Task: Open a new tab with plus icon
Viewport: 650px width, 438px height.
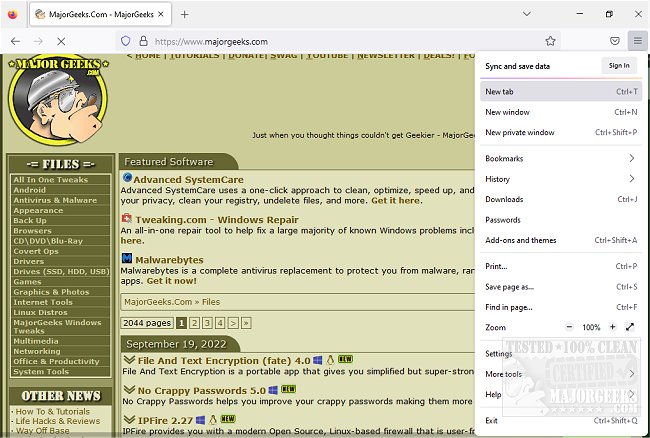Action: click(184, 14)
